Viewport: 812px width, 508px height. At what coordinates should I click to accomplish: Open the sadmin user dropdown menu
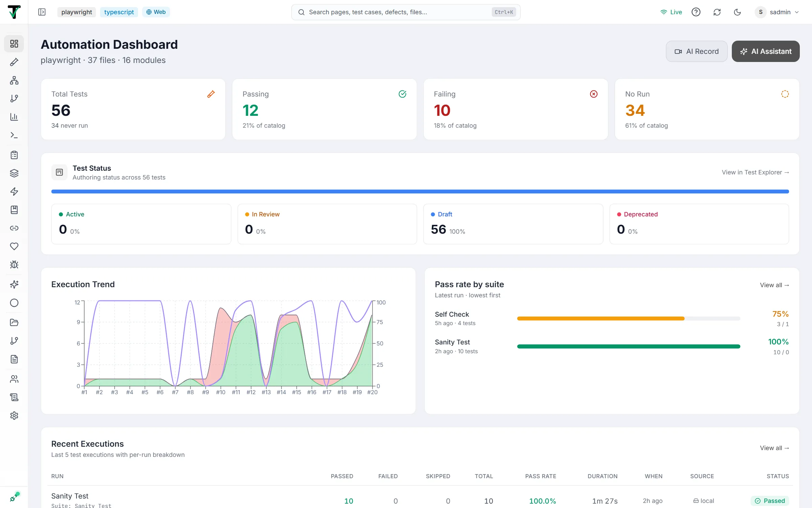pyautogui.click(x=777, y=12)
